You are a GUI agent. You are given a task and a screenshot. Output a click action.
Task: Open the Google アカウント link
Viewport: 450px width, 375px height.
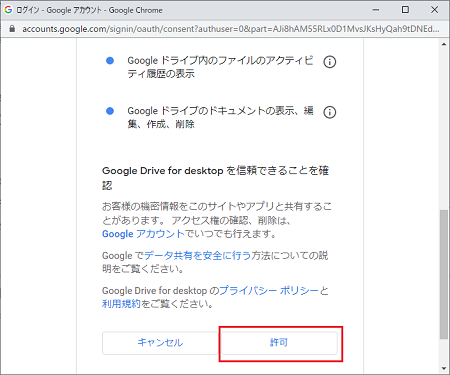[x=143, y=234]
